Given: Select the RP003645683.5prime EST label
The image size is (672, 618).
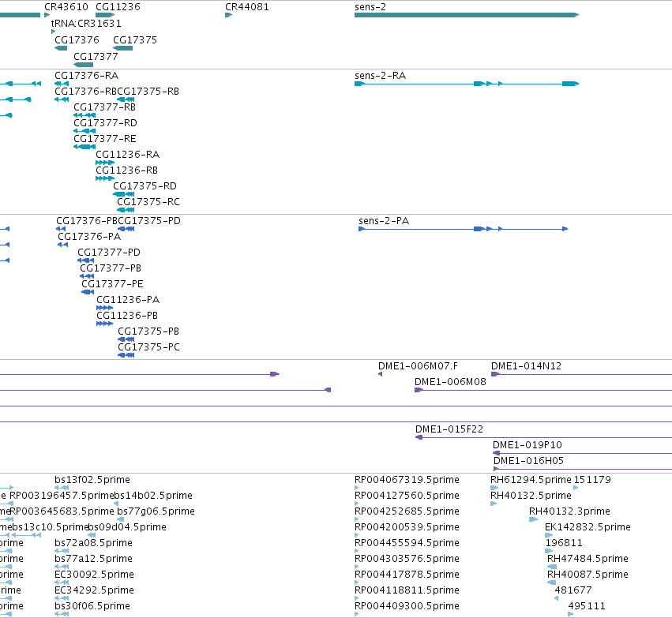Looking at the screenshot, I should [62, 511].
